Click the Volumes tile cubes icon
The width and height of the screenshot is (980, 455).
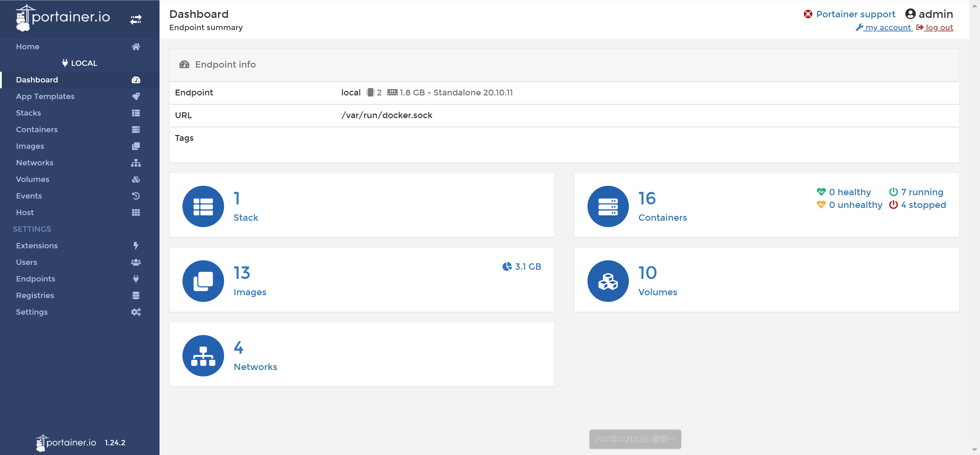pyautogui.click(x=608, y=281)
